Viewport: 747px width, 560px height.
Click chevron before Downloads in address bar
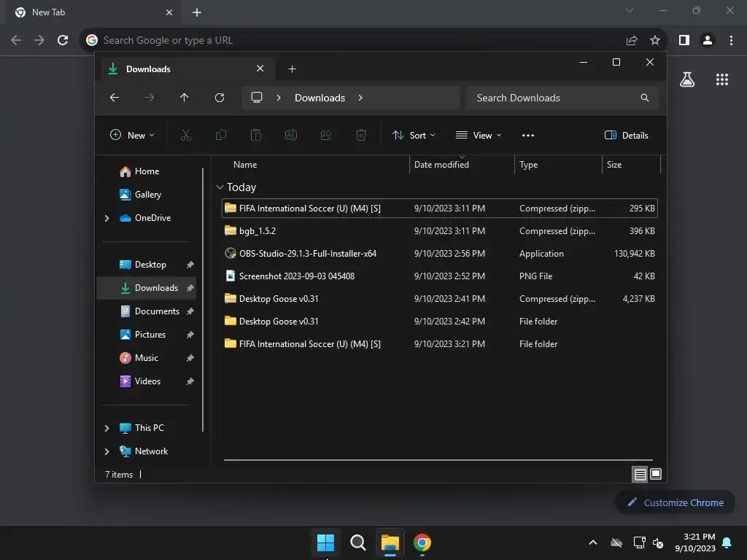tap(279, 98)
